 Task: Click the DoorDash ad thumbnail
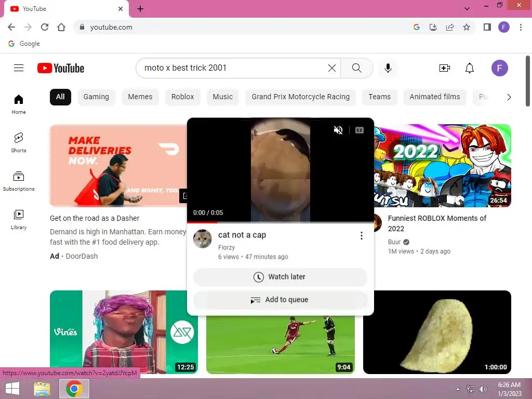coord(118,166)
